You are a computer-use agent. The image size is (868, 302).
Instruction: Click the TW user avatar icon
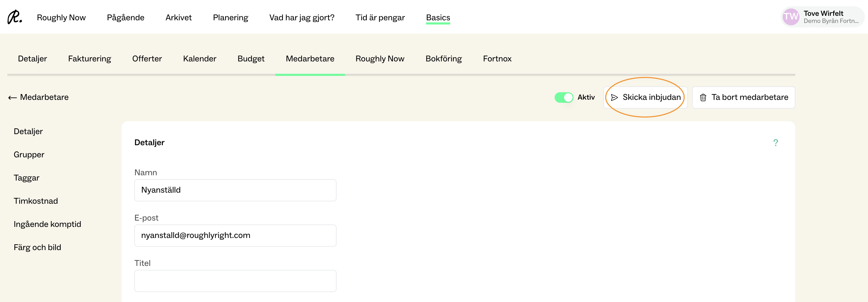791,17
